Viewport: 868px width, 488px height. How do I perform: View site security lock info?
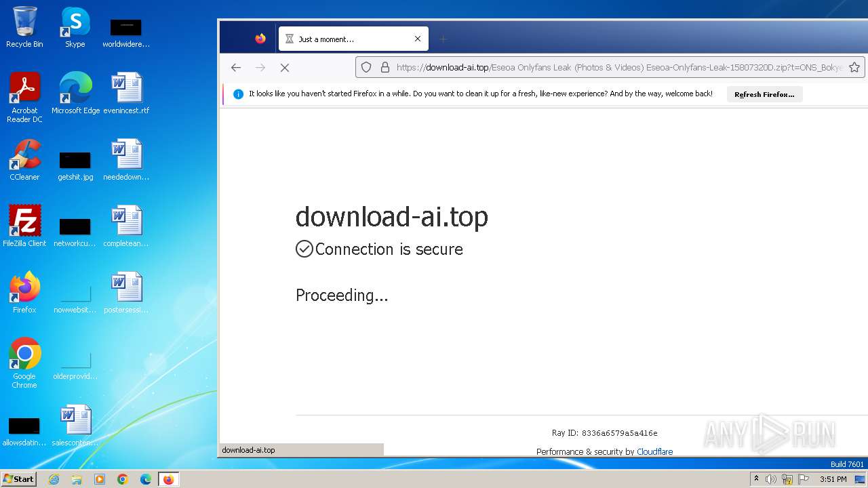(x=384, y=67)
